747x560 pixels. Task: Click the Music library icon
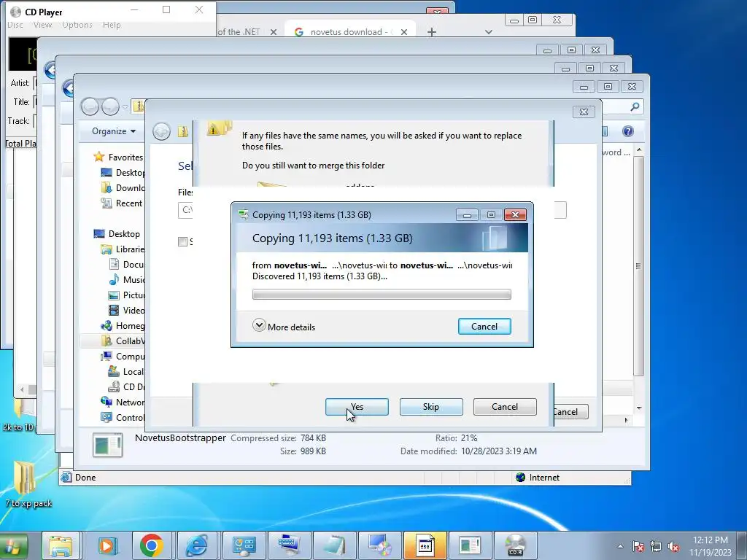coord(114,279)
